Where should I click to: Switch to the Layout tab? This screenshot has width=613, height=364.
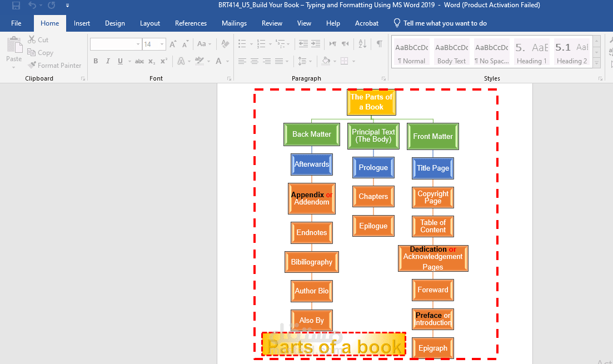pyautogui.click(x=150, y=23)
